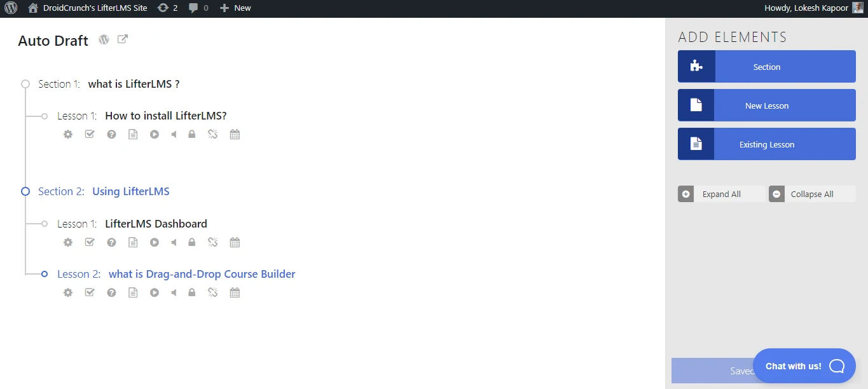Click checkmark icon under How to install LifterLMS?
Image resolution: width=868 pixels, height=389 pixels.
[90, 134]
